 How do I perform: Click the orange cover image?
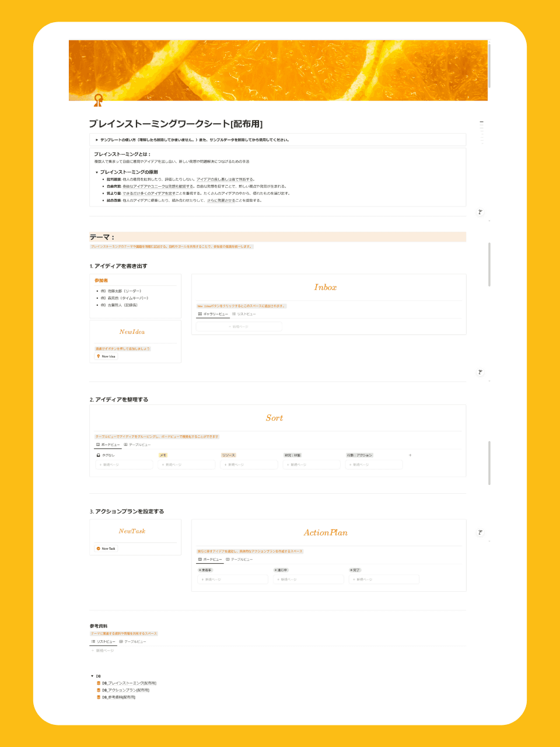pyautogui.click(x=278, y=70)
